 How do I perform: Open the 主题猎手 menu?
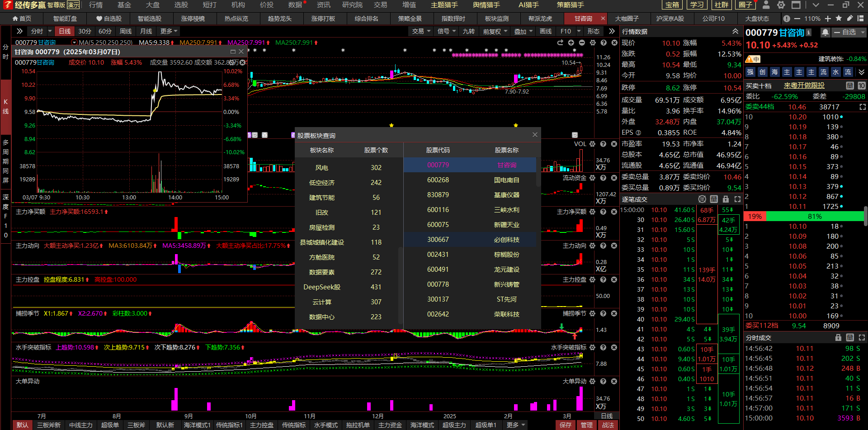444,5
